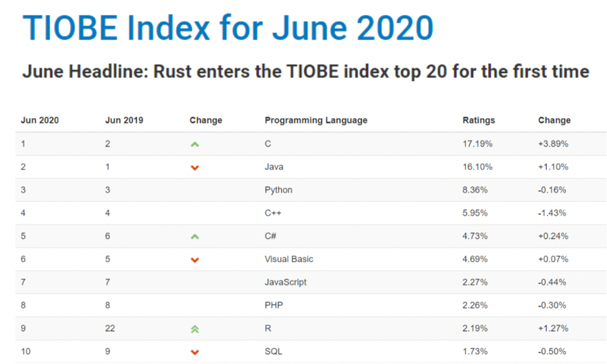Select the PHP language name

coord(273,305)
